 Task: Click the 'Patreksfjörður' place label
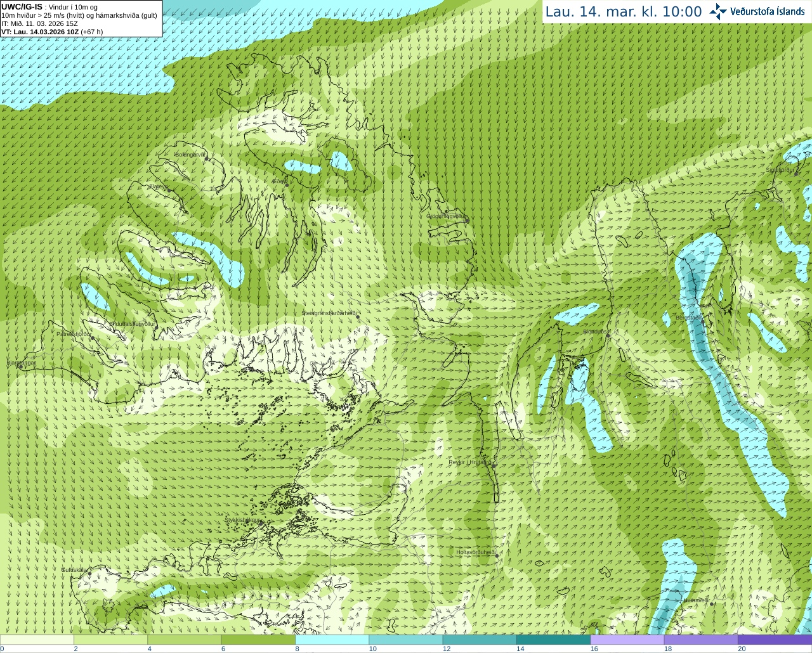click(74, 334)
